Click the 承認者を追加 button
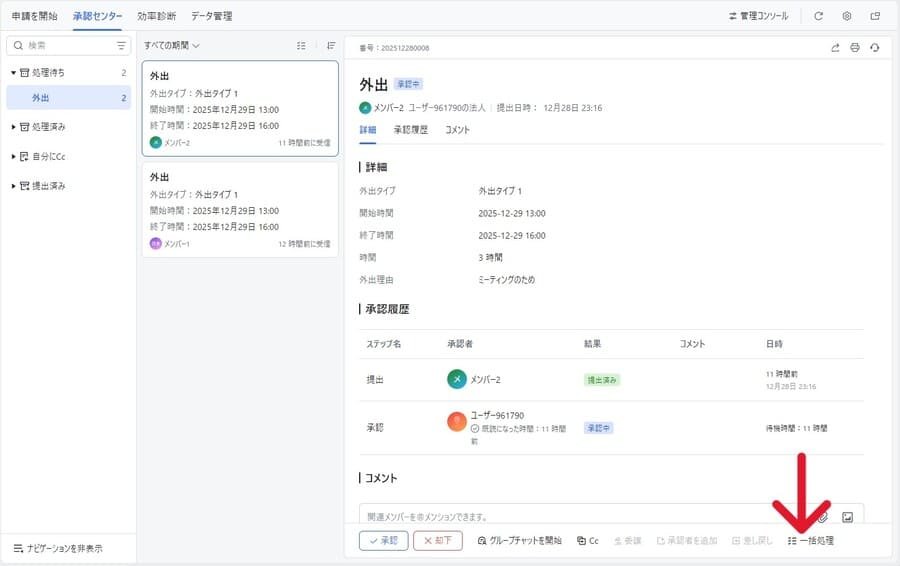Viewport: 900px width, 566px height. coord(686,541)
